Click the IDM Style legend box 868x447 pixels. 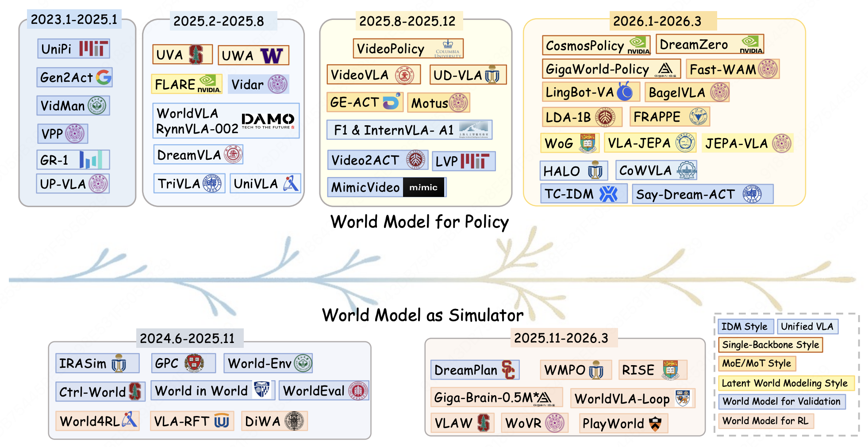pyautogui.click(x=745, y=327)
